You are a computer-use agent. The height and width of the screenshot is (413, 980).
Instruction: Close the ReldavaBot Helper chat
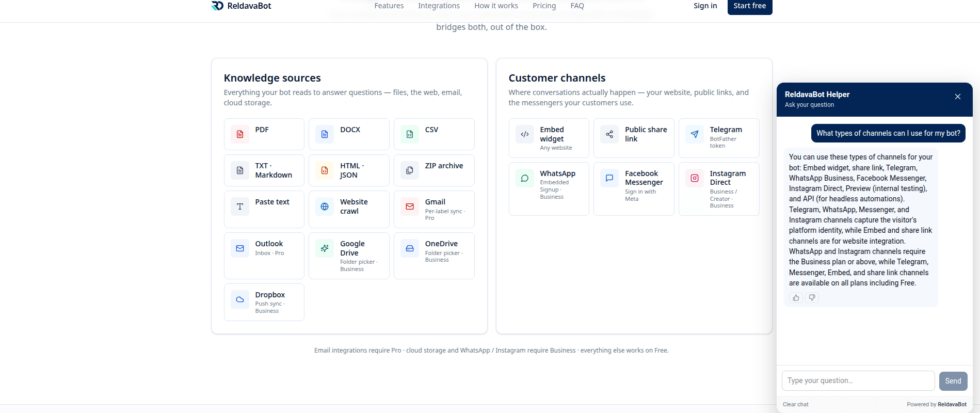point(958,97)
